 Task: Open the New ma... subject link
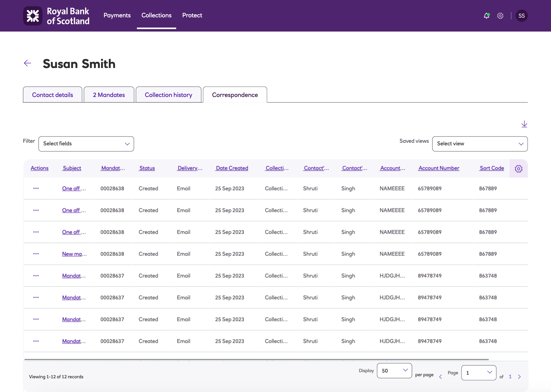(x=74, y=254)
